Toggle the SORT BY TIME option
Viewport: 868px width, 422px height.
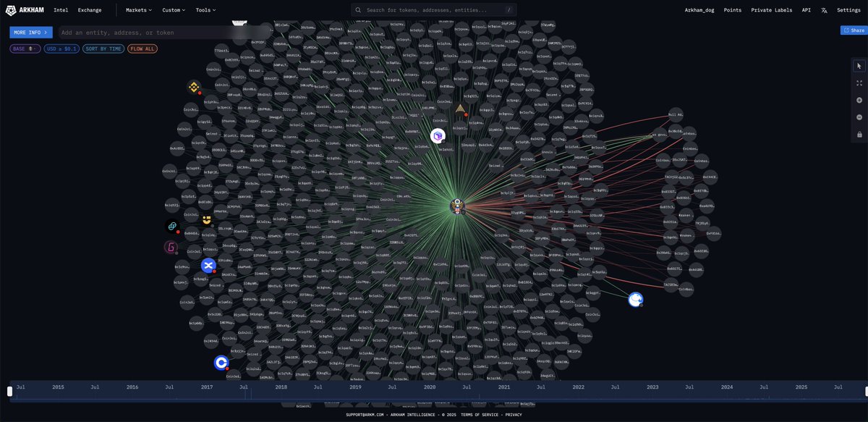pyautogui.click(x=103, y=48)
